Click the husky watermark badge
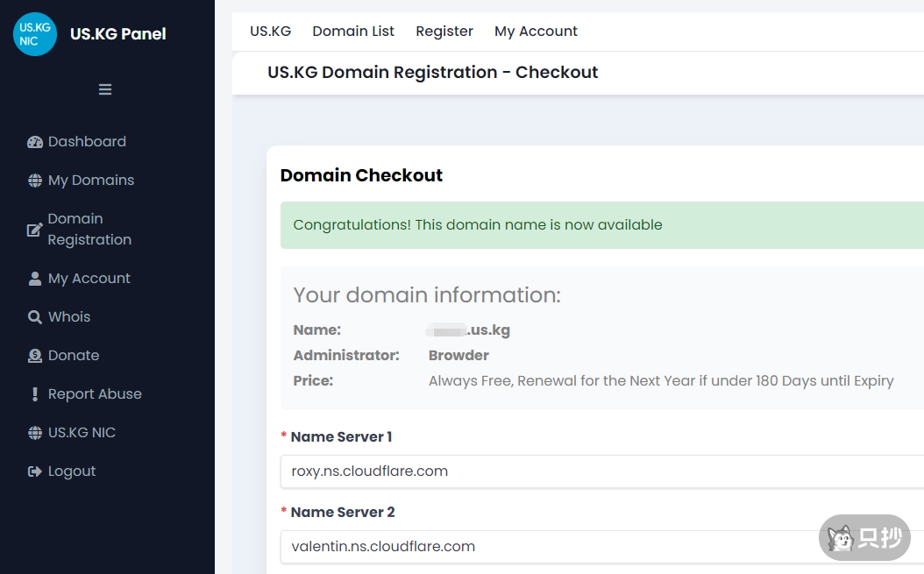This screenshot has height=574, width=924. pyautogui.click(x=864, y=537)
